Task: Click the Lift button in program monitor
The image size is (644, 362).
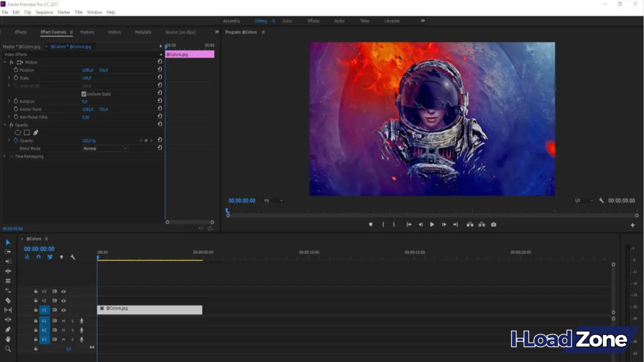Action: (x=470, y=224)
